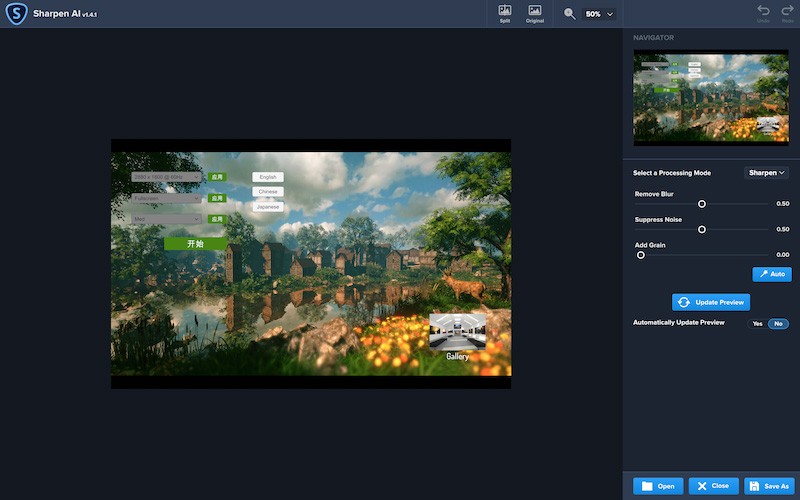The height and width of the screenshot is (500, 800).
Task: Adjust the Add Grain slider handle
Action: pos(641,255)
